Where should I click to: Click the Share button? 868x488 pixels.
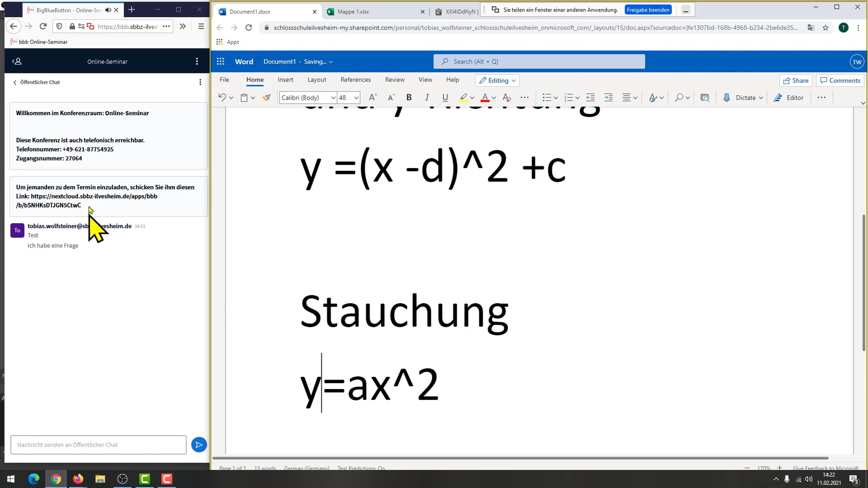tap(796, 81)
